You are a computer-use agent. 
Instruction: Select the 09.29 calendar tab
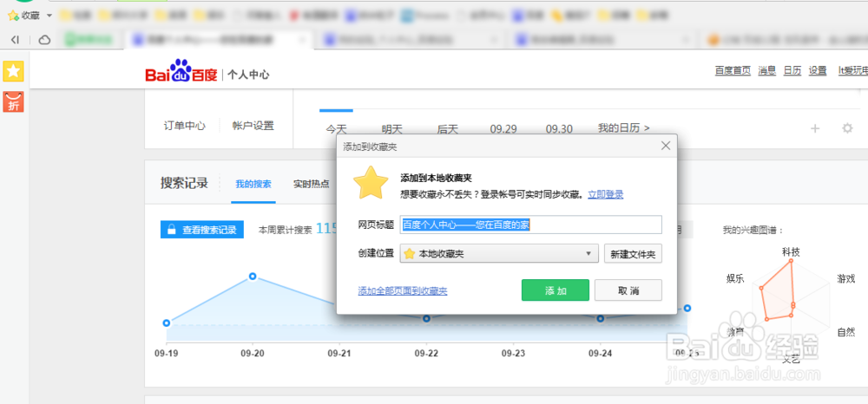tap(503, 129)
